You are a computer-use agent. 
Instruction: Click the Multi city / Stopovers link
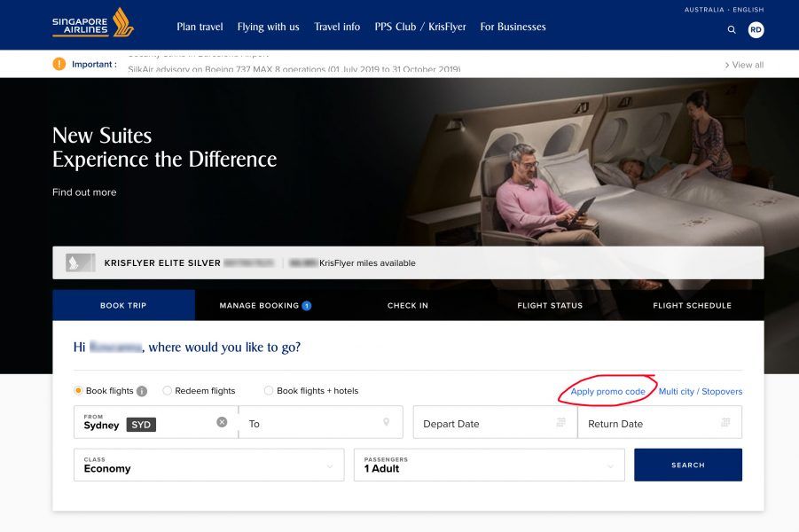point(701,391)
